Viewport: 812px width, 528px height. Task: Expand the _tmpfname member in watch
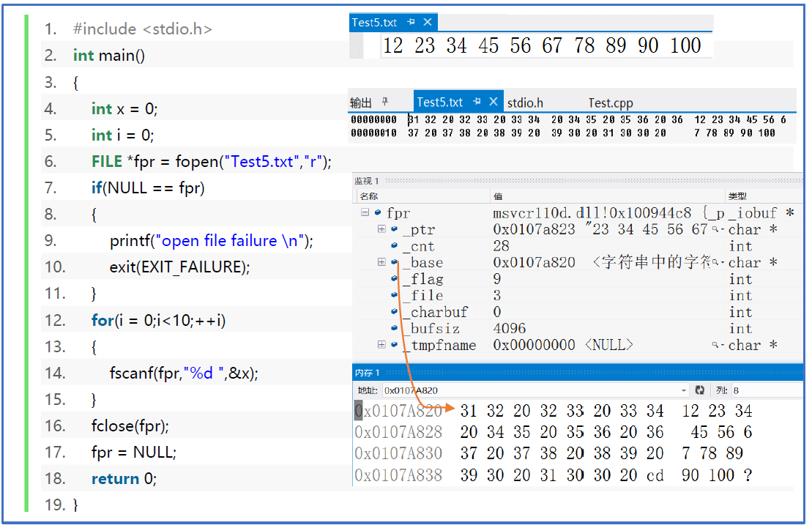381,345
